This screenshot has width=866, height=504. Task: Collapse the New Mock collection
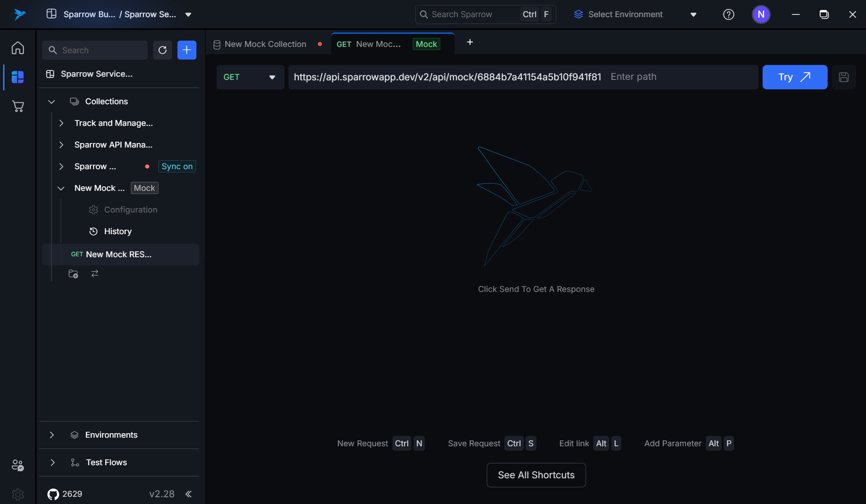(61, 188)
